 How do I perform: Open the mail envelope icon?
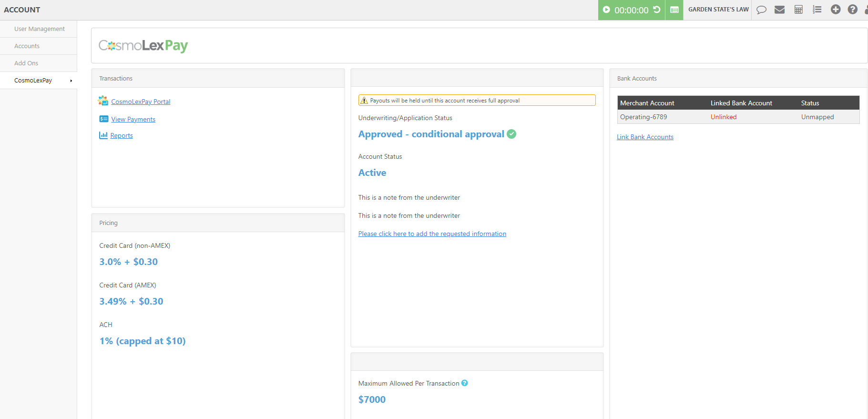[780, 10]
